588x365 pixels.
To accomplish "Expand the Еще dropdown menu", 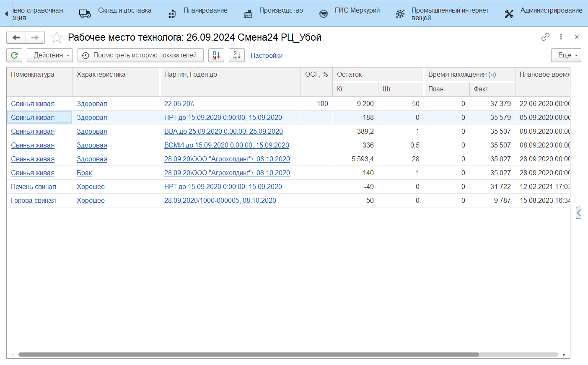I will point(566,55).
